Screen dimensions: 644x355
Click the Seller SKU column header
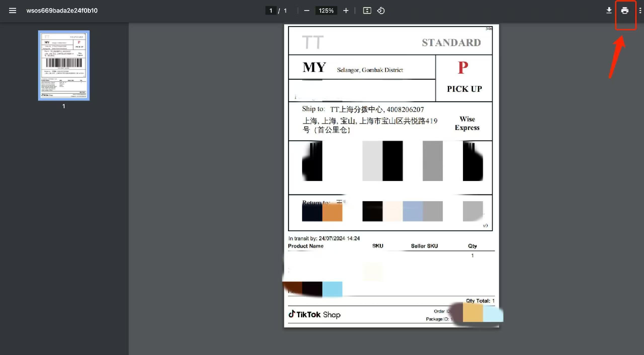424,246
